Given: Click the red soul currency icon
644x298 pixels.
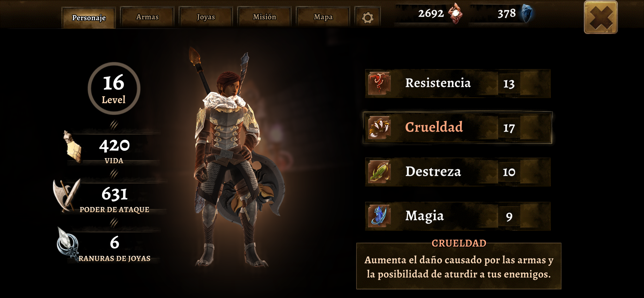Looking at the screenshot, I should coord(455,13).
